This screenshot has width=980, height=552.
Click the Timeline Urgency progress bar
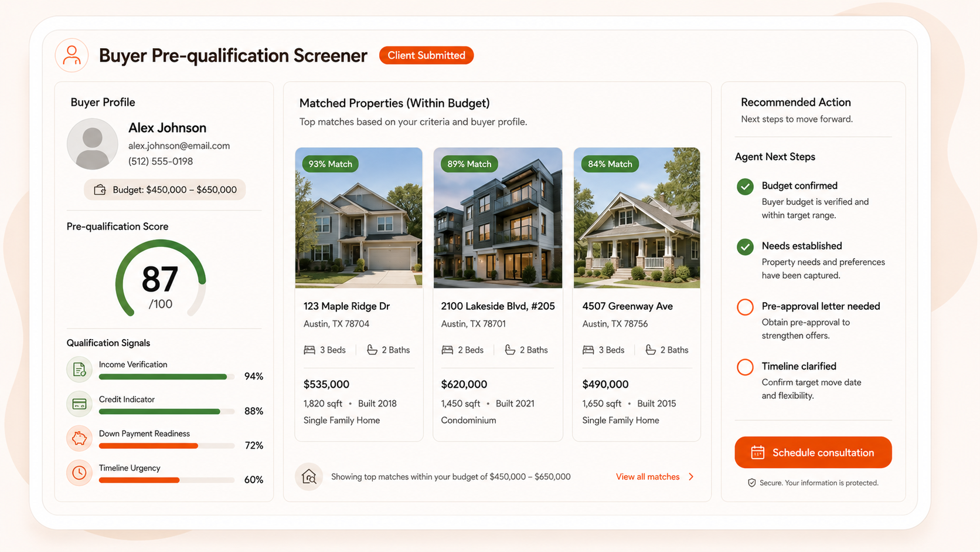tap(166, 480)
